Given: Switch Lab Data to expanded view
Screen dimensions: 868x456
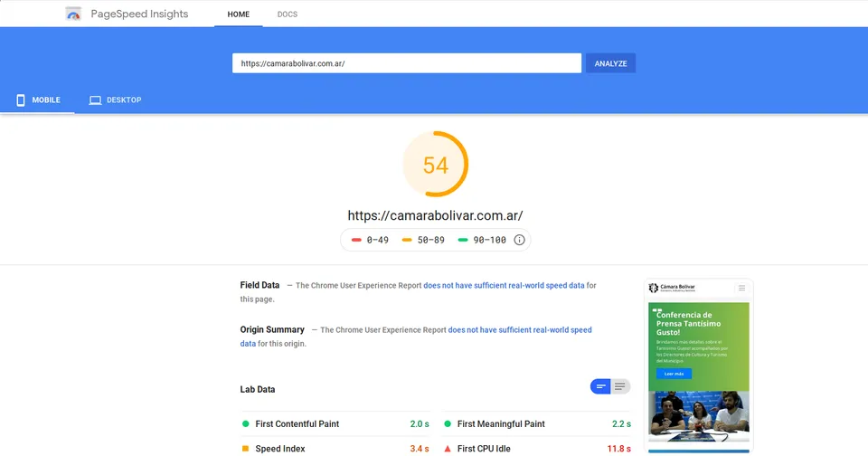Looking at the screenshot, I should click(620, 386).
